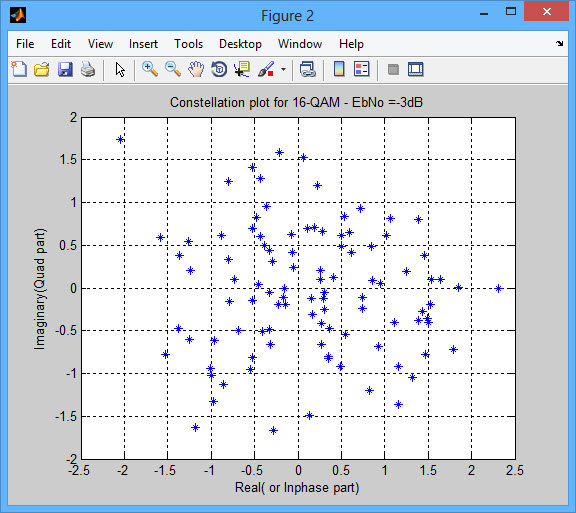Click the Link Plot icon
This screenshot has height=513, width=576.
(x=308, y=69)
